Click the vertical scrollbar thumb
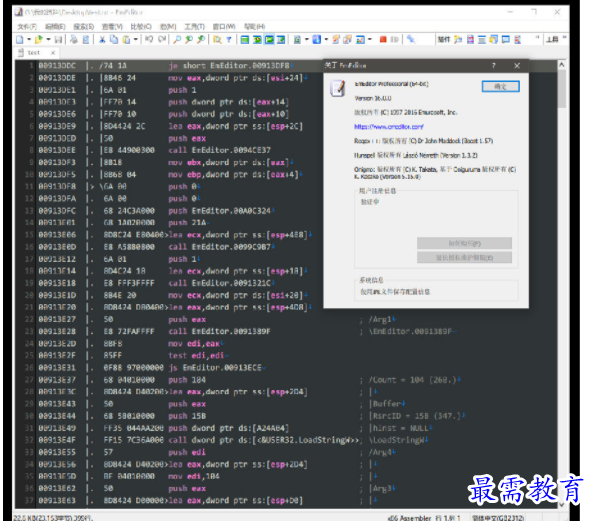592x521 pixels. click(x=561, y=89)
